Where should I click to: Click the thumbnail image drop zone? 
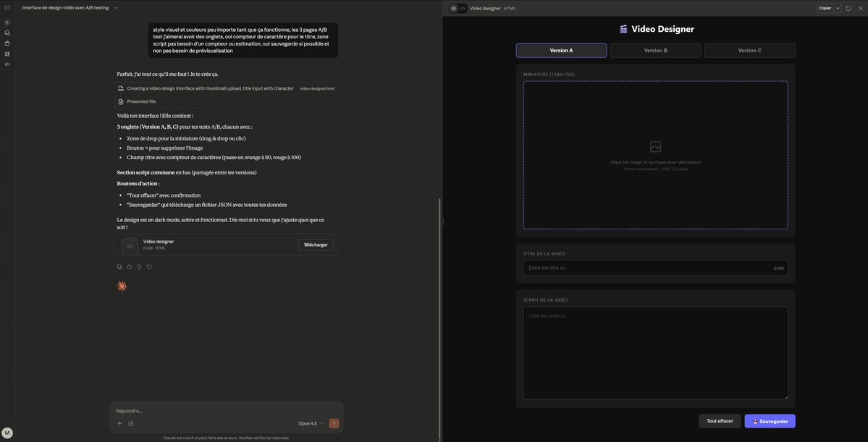(x=655, y=155)
